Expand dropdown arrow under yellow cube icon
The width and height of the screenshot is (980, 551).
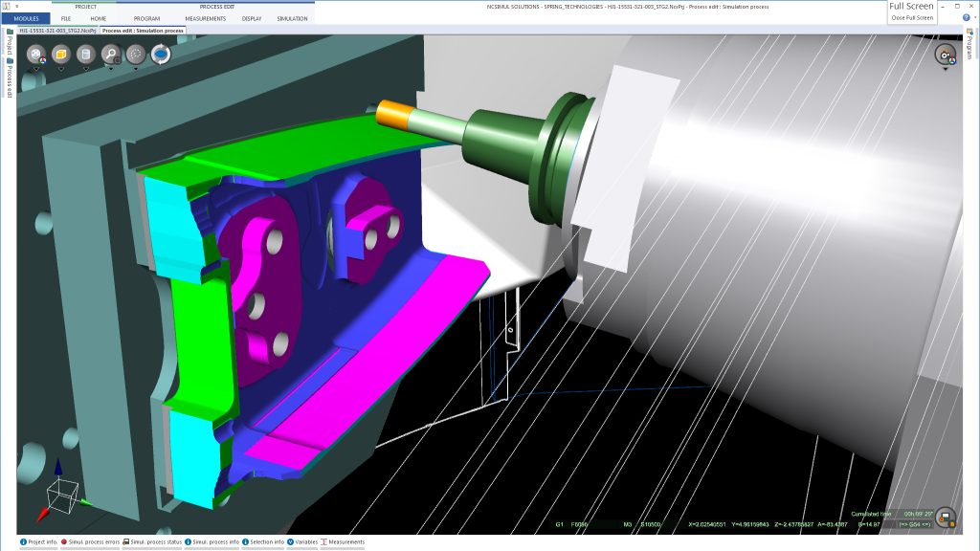pos(60,69)
